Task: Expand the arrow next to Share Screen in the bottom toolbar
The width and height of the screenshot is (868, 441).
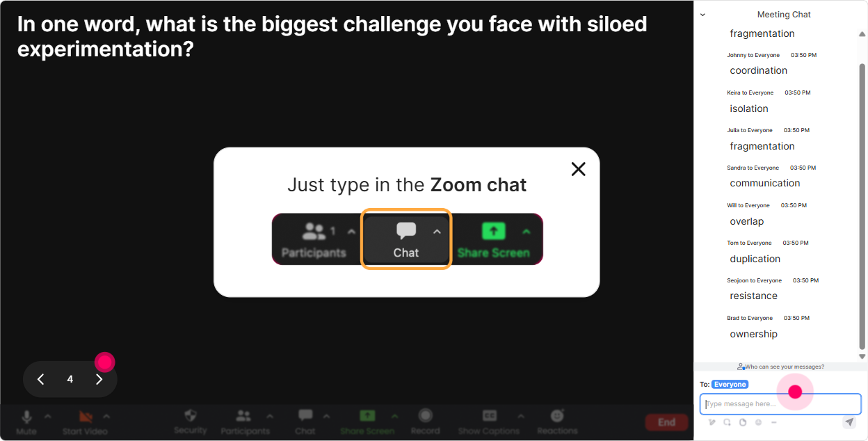Action: point(394,416)
